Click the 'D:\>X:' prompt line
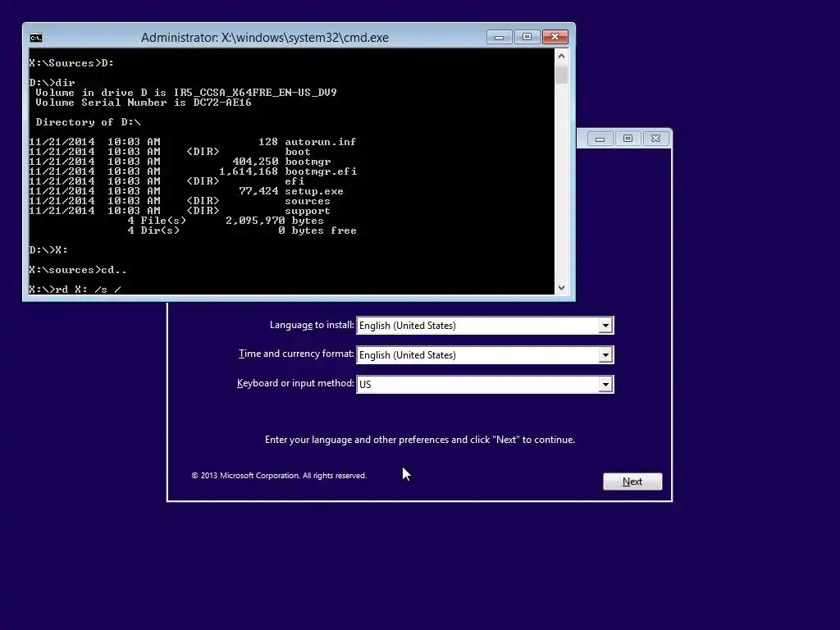840x630 pixels. click(x=48, y=250)
